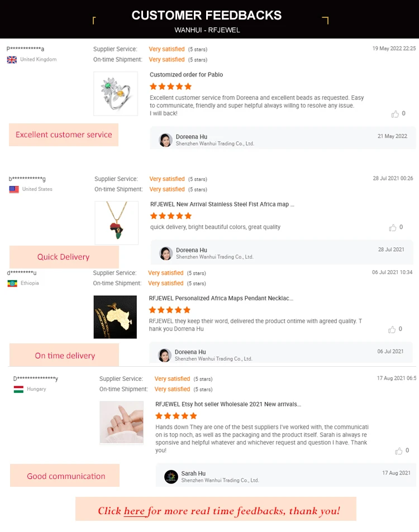The width and height of the screenshot is (419, 532).
Task: Open RFJEWEL New Arrival Stainless Steel product title
Action: coord(222,204)
